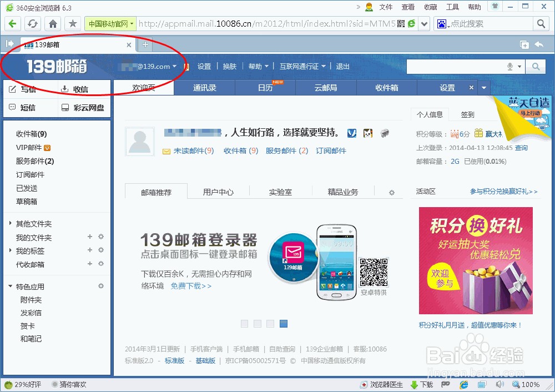
Task: Click the microphone voice search icon
Action: 510,67
